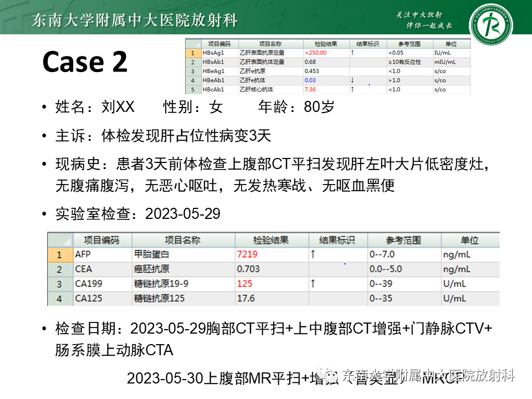Select the 乙肝e抗体 name cell
The height and width of the screenshot is (399, 532).
pyautogui.click(x=271, y=80)
